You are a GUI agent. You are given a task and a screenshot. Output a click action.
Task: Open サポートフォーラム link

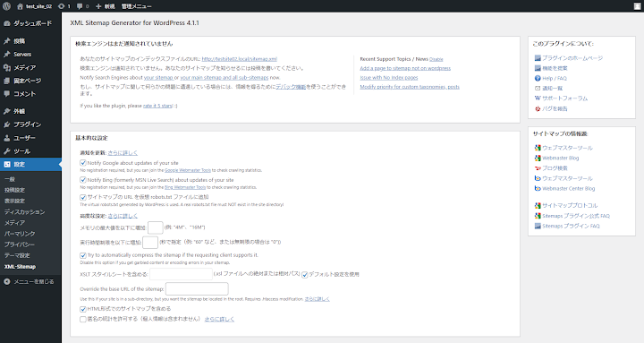[x=564, y=99]
